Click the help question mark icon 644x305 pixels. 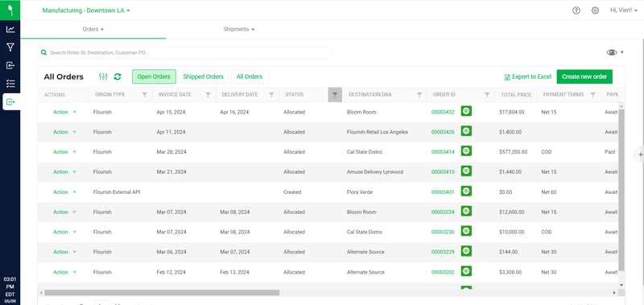tap(576, 10)
